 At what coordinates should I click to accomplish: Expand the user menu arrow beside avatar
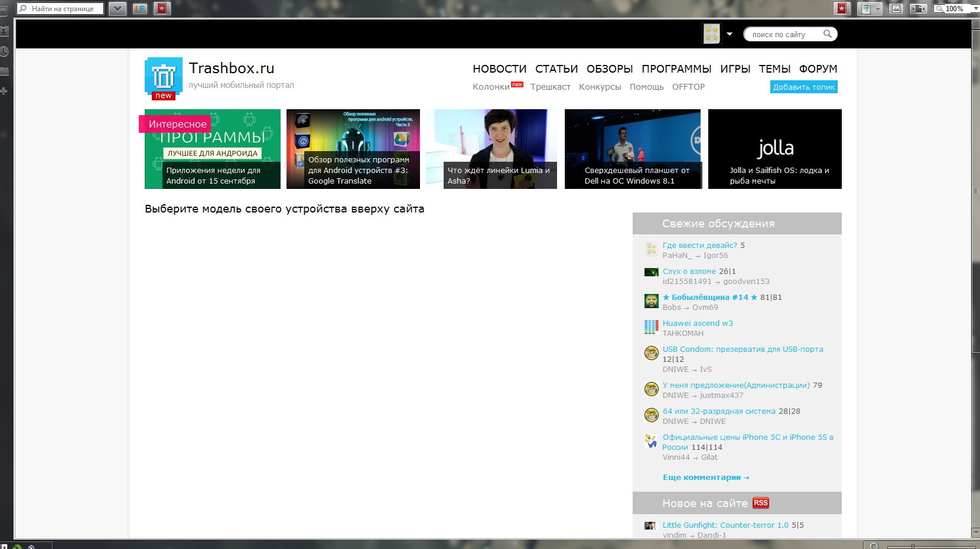point(730,34)
